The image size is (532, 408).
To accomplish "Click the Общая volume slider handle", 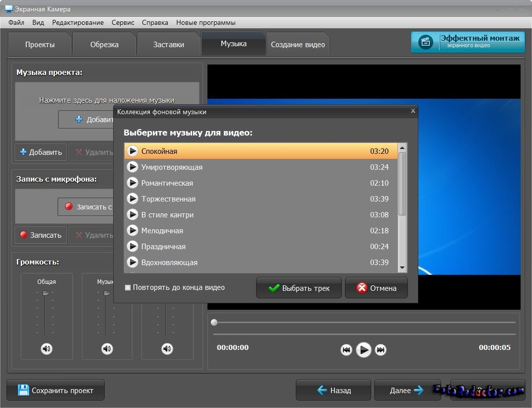I will pos(46,293).
